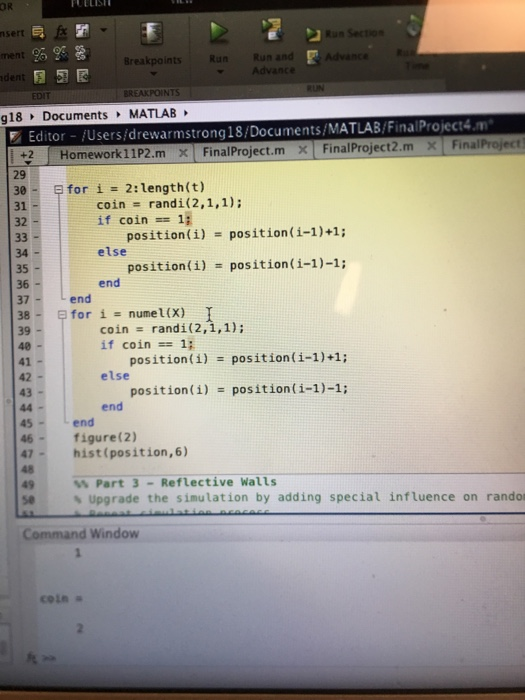Switch to the FinalProject3 tab
The height and width of the screenshot is (700, 525).
pos(488,145)
